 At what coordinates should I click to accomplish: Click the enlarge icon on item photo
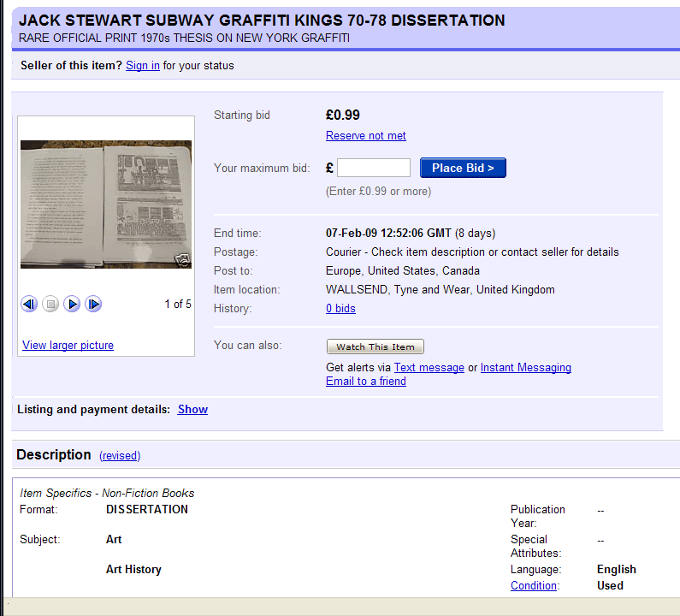click(x=183, y=260)
